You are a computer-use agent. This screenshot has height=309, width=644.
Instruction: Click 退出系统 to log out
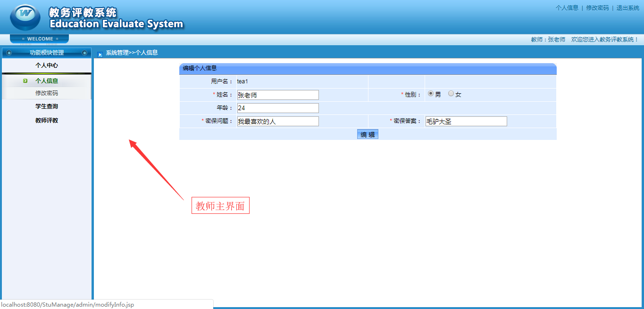[x=627, y=8]
